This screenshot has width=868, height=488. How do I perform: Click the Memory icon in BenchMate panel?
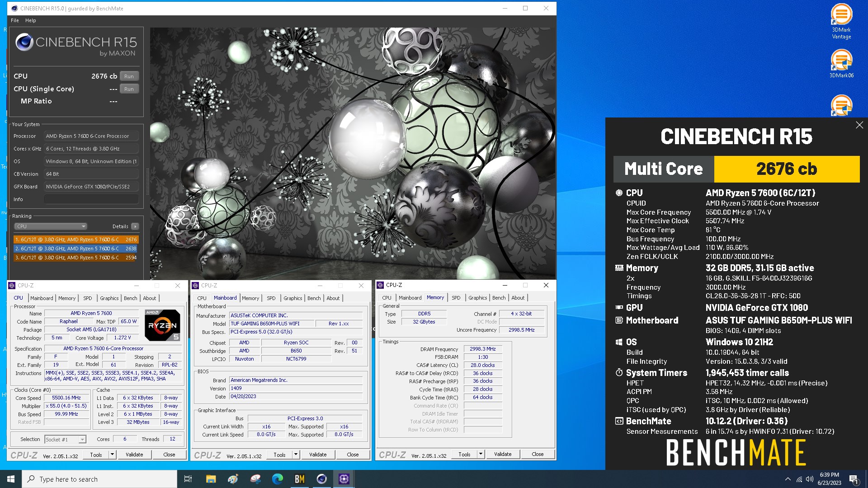[x=619, y=268]
